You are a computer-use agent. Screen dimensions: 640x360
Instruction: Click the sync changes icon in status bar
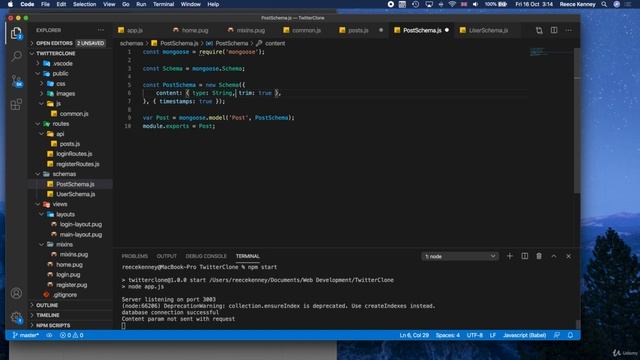49,335
